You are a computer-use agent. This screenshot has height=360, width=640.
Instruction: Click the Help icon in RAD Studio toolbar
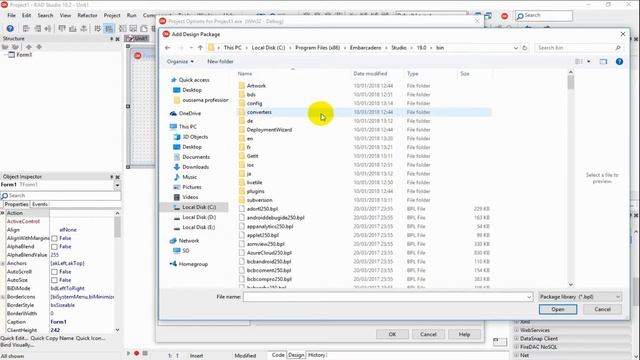[10, 28]
